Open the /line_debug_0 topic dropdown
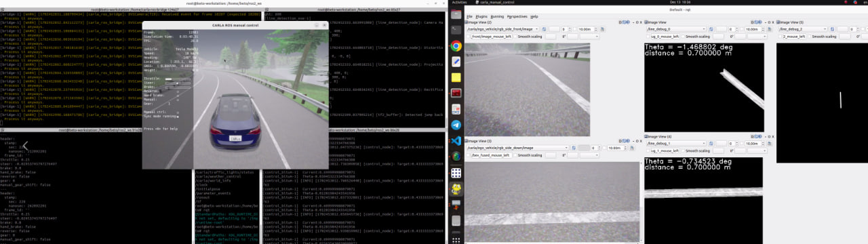 (676, 29)
